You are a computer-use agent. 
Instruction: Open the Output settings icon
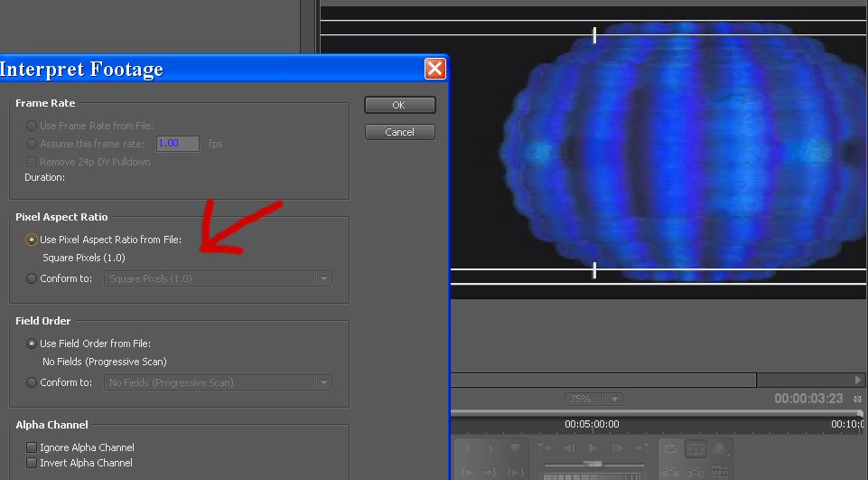[x=720, y=449]
